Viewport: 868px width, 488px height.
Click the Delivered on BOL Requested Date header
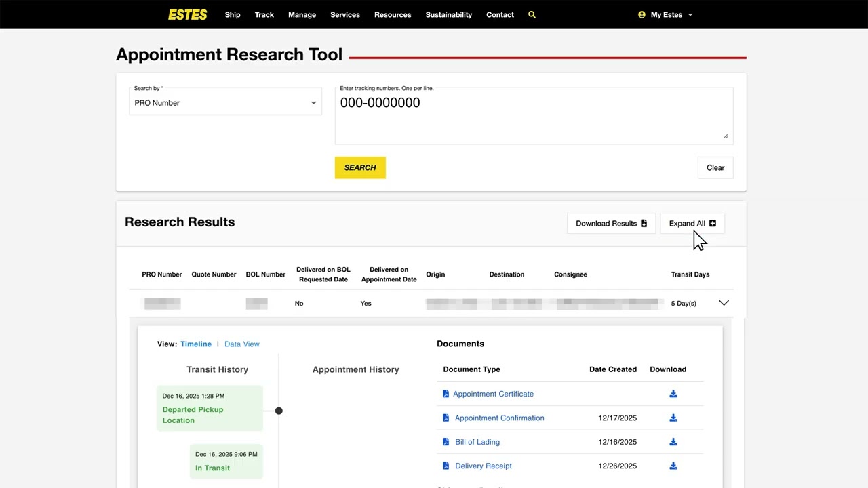(323, 274)
